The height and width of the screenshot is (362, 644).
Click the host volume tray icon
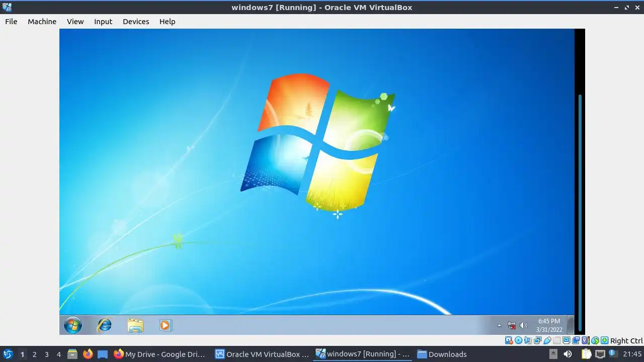coord(568,354)
